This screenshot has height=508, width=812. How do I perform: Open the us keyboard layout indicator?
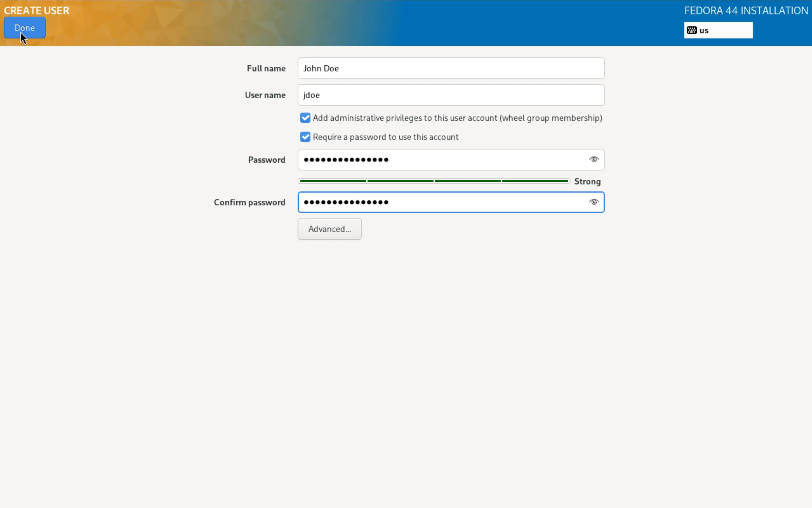click(x=718, y=30)
